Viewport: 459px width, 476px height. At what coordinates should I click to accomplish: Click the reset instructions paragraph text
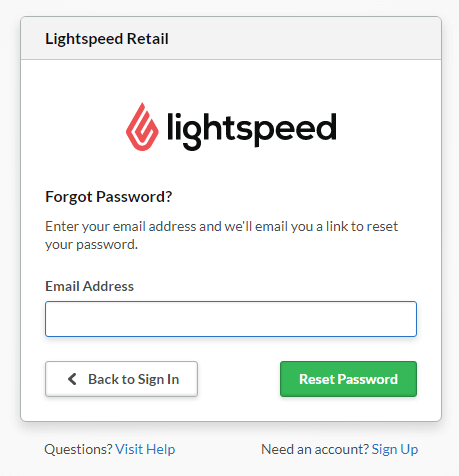[x=222, y=235]
